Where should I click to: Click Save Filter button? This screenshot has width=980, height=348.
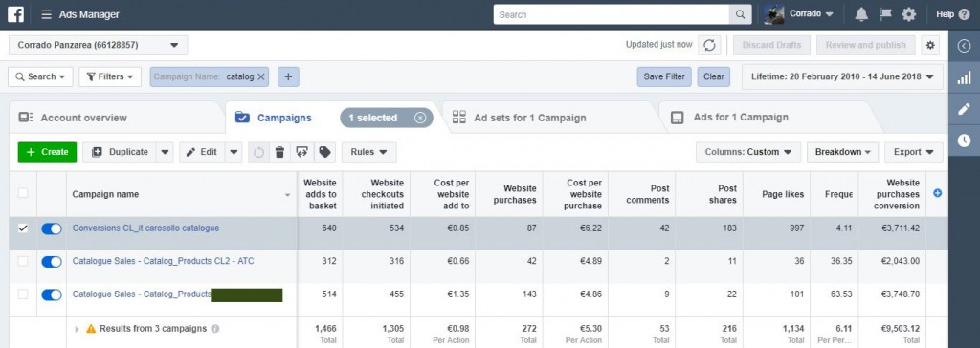664,76
